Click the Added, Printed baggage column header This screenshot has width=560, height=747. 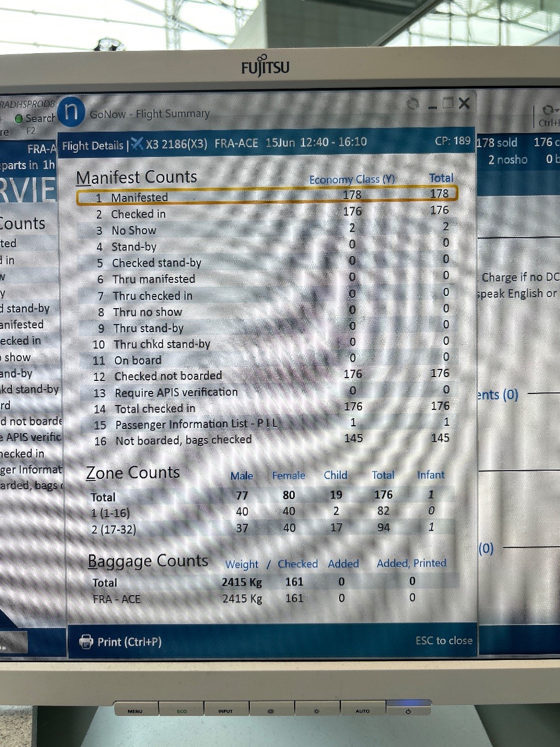(x=411, y=563)
